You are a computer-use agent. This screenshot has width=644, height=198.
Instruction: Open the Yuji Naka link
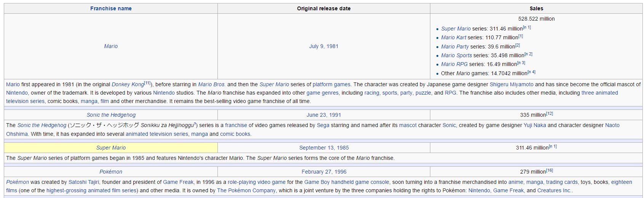[535, 125]
